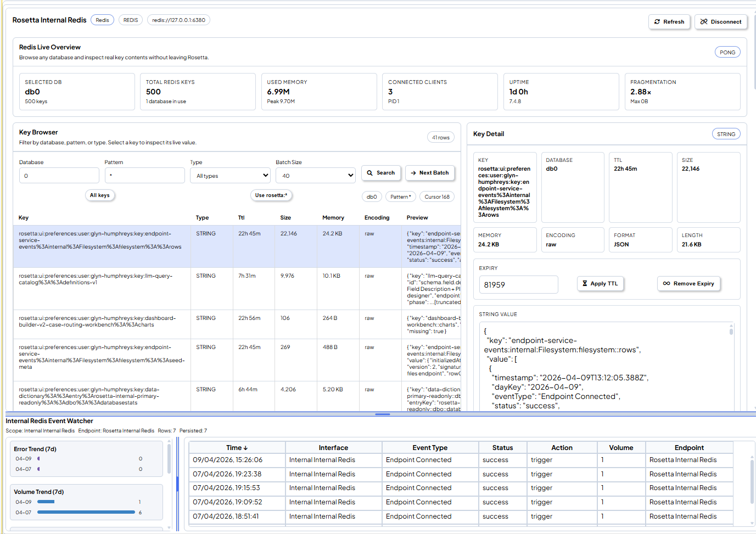
Task: Toggle the All keys filter
Action: [100, 195]
